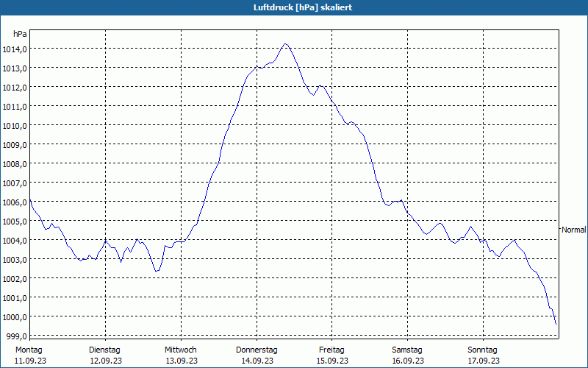Click the date 12.09.23
Screen dimensions: 588x368
coord(106,361)
